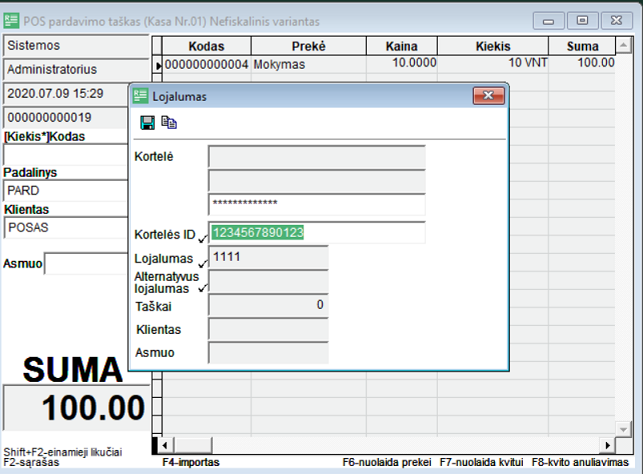Viewport: 643px width, 474px height.
Task: Click the Kiekis column header
Action: click(x=493, y=46)
